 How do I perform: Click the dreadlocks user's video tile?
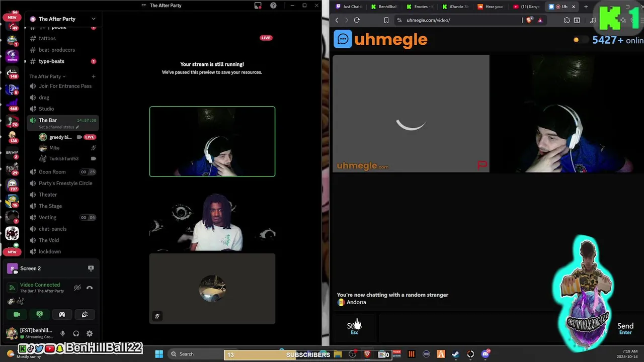tap(212, 215)
